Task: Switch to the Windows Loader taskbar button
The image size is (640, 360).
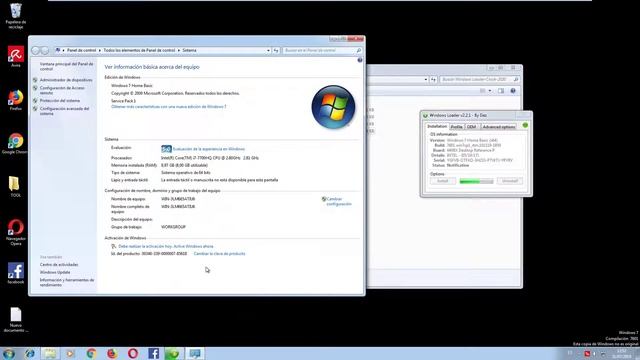Action: [x=174, y=353]
